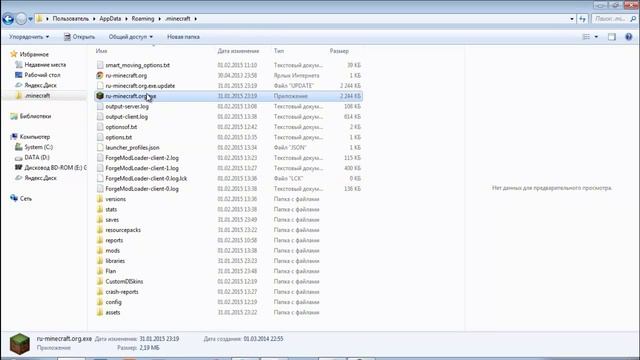The image size is (640, 360).
Task: Click the Back navigation arrow
Action: [8, 19]
